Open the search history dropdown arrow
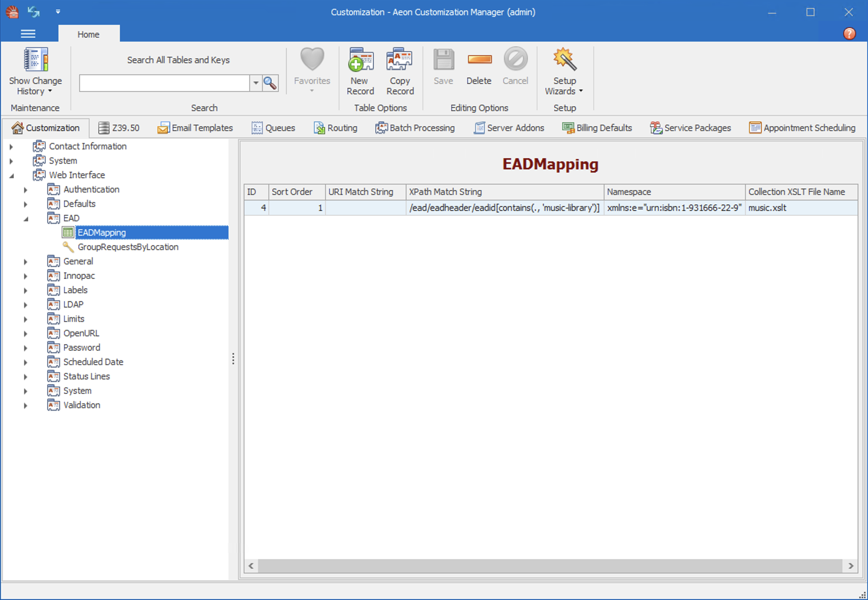This screenshot has height=600, width=868. point(256,83)
